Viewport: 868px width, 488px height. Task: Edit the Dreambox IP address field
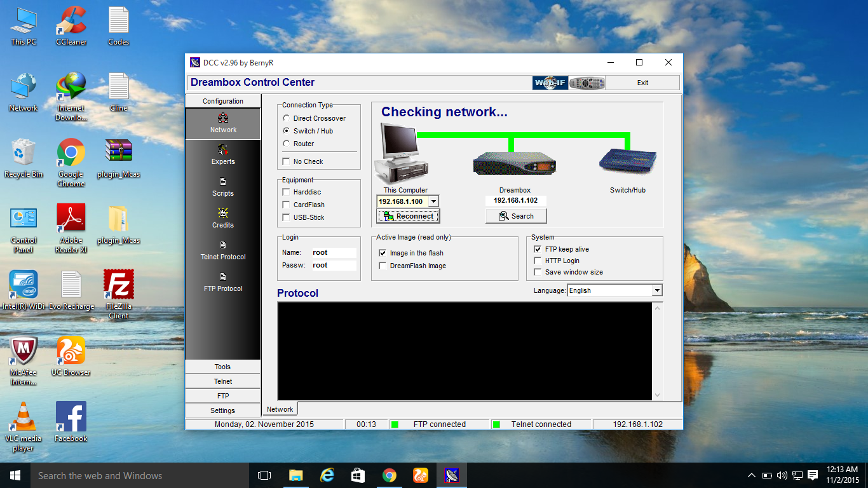[x=516, y=200]
